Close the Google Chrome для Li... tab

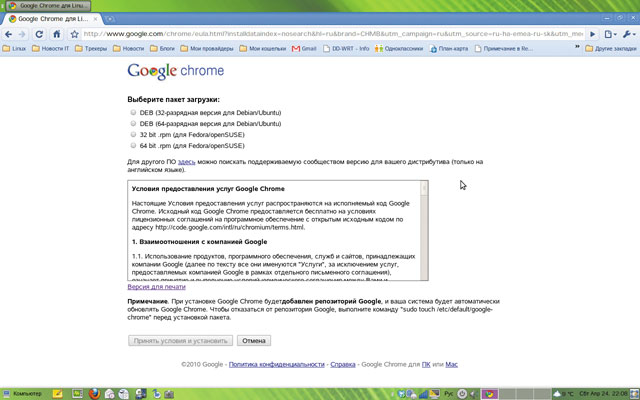(x=96, y=19)
